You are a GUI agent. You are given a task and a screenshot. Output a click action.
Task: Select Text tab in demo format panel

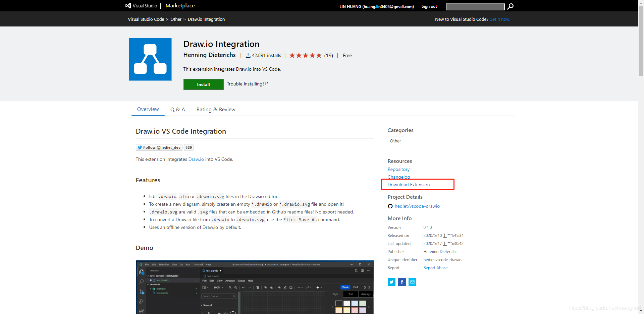[x=351, y=294]
